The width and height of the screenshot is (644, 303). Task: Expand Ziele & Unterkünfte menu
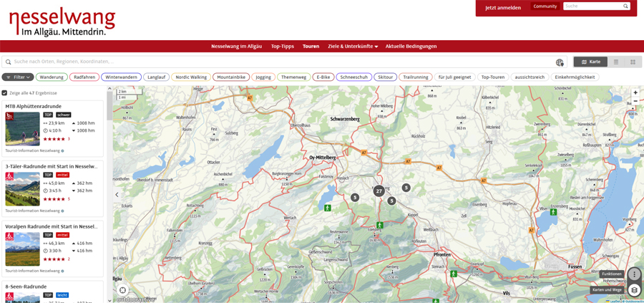(353, 47)
